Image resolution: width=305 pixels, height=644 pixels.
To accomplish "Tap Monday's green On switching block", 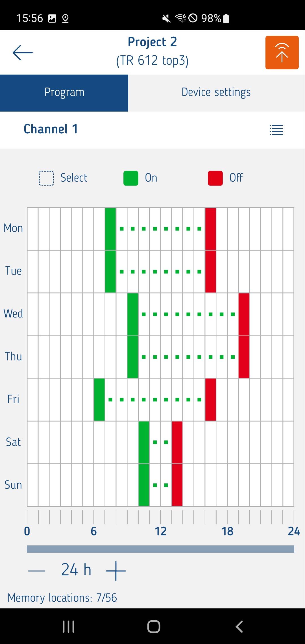I will click(x=110, y=229).
